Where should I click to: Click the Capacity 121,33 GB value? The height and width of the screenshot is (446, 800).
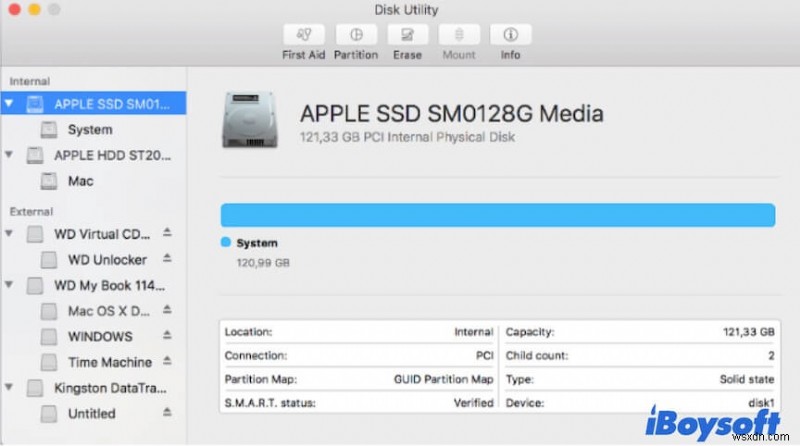coord(748,332)
